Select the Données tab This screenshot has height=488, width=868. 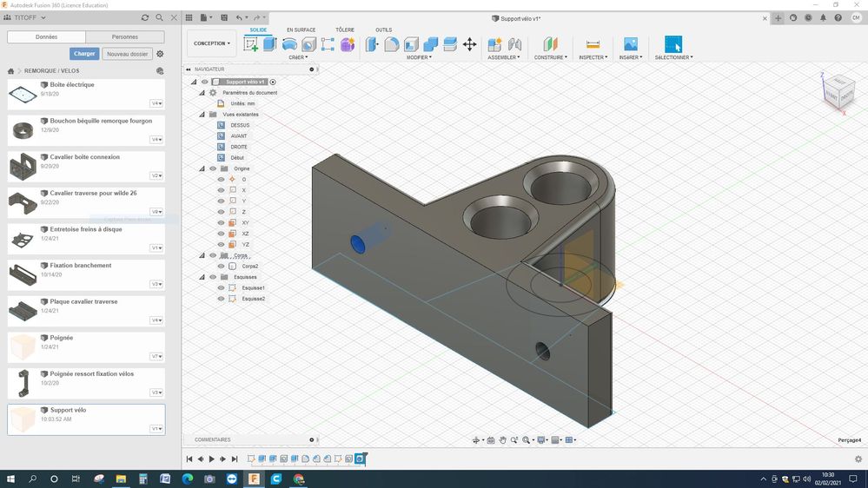coord(47,37)
